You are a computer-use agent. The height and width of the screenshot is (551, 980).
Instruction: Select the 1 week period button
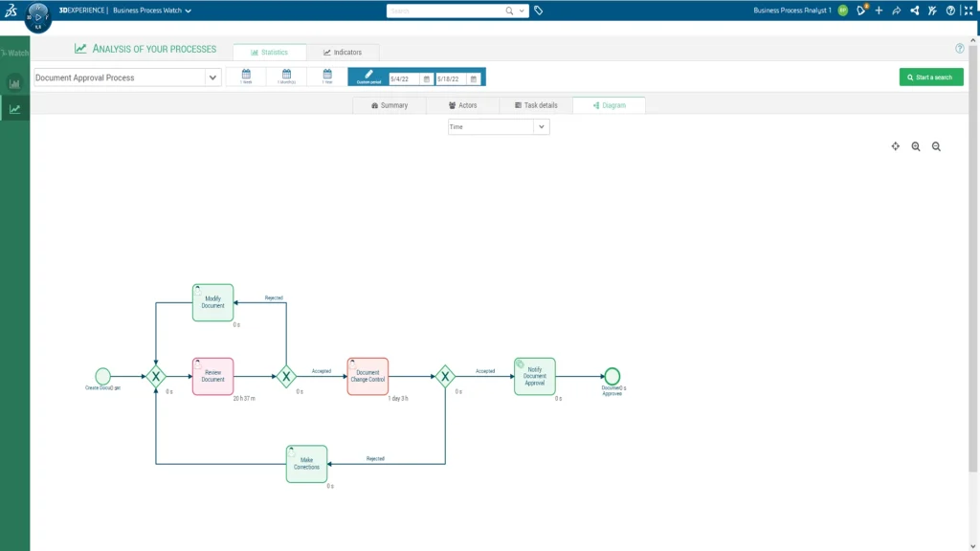click(x=246, y=77)
